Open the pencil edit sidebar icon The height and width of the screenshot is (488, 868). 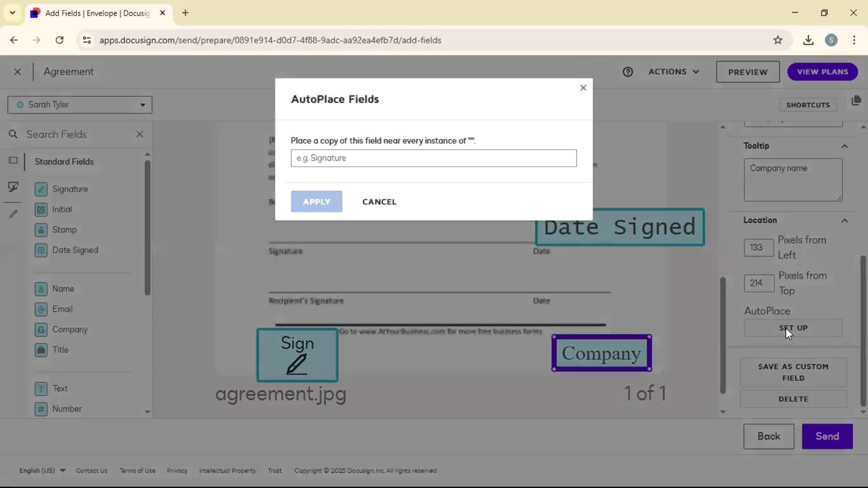(13, 214)
